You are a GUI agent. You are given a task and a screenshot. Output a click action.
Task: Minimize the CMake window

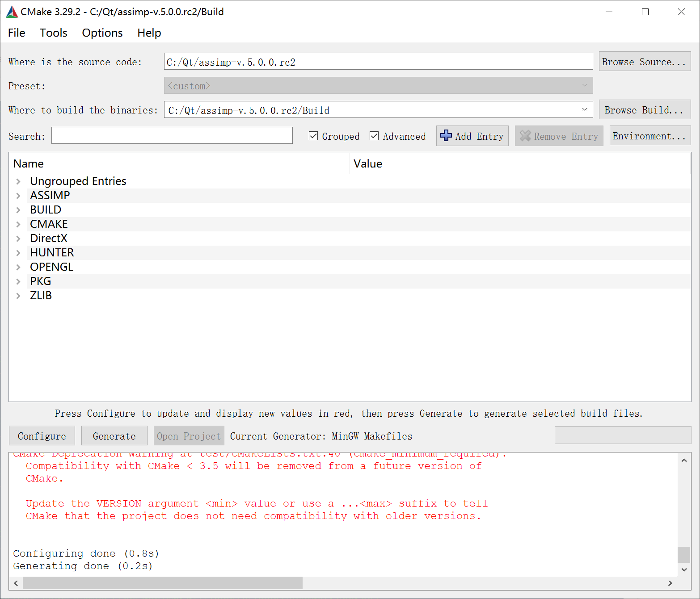click(x=609, y=12)
